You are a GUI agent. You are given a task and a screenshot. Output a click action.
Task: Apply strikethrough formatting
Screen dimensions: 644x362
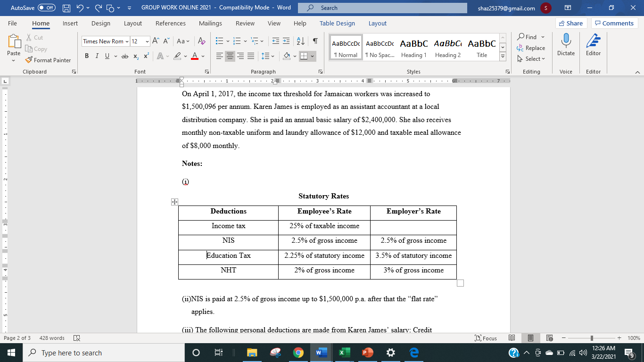[x=124, y=56]
